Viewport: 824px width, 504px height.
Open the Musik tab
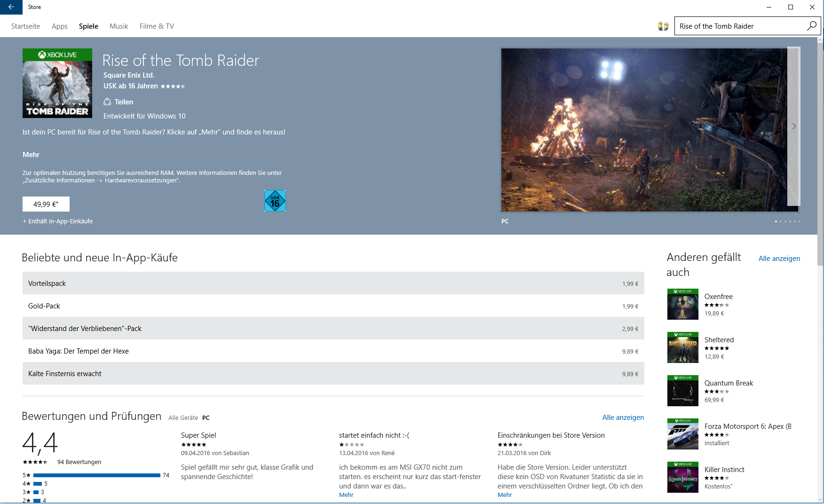tap(119, 26)
